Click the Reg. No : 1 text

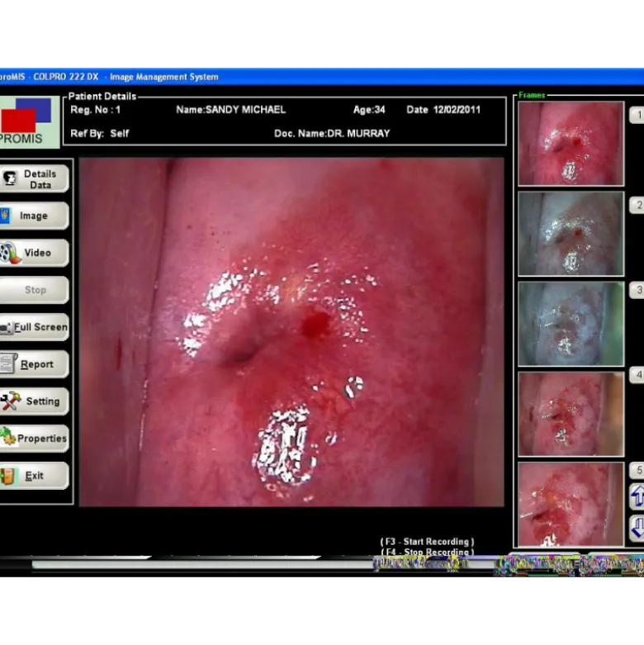click(x=96, y=110)
